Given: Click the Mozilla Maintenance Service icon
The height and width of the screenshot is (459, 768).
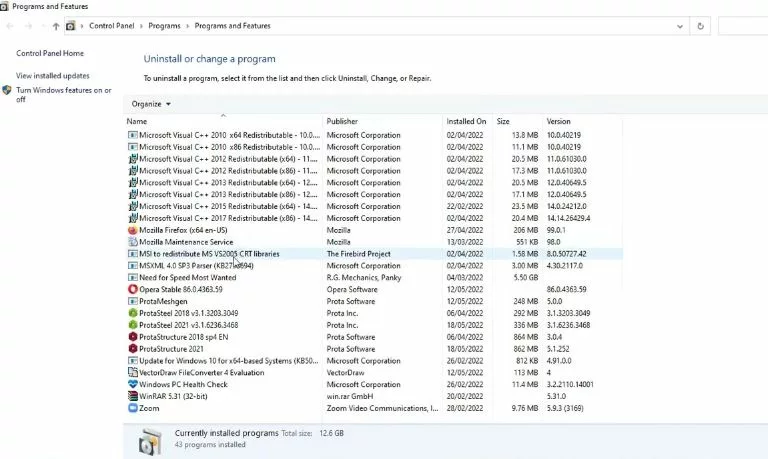Looking at the screenshot, I should click(132, 242).
